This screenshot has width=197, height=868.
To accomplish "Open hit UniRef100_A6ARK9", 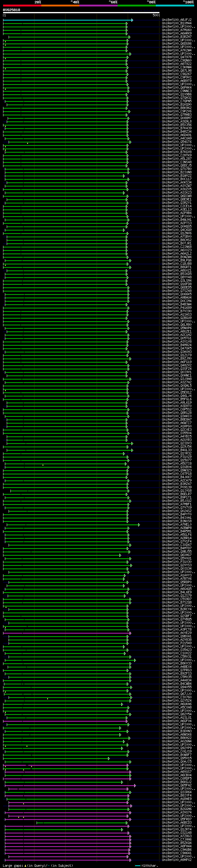I will coord(177,33).
